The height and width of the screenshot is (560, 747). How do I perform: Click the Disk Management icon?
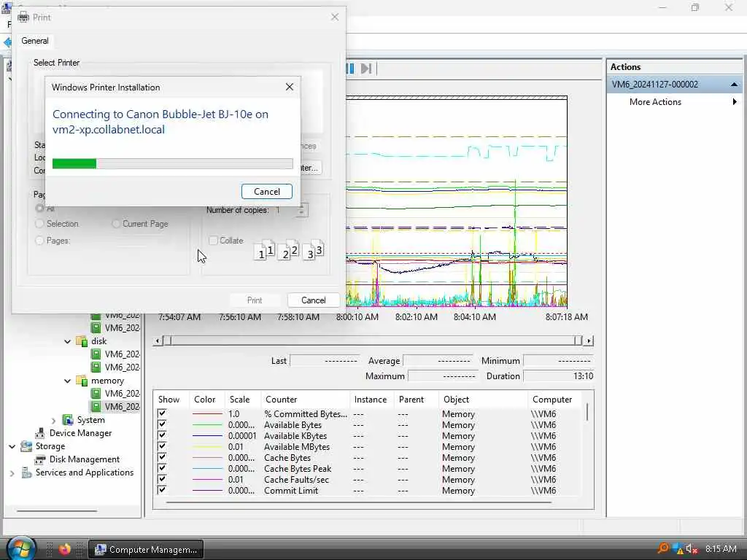40,459
